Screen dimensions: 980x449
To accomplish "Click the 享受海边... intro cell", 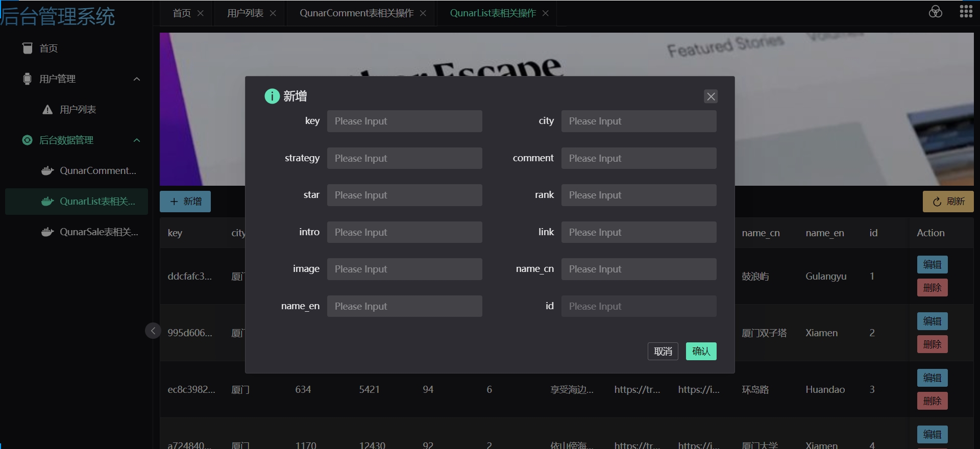I will click(572, 389).
